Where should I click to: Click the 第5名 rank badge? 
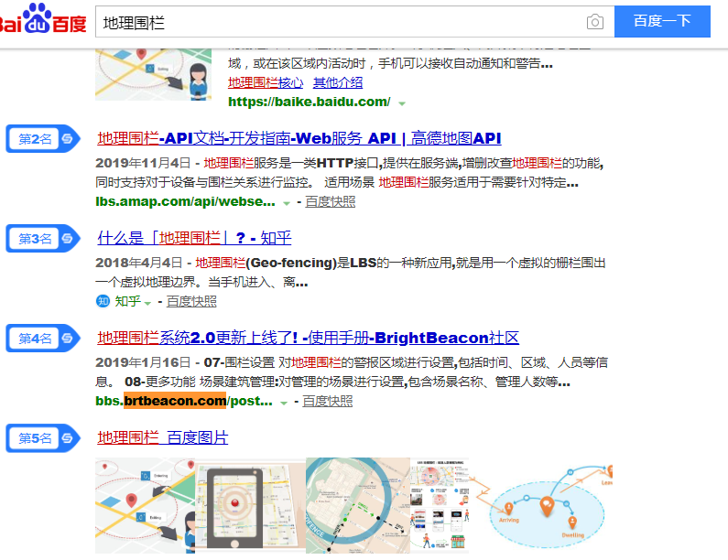(43, 438)
